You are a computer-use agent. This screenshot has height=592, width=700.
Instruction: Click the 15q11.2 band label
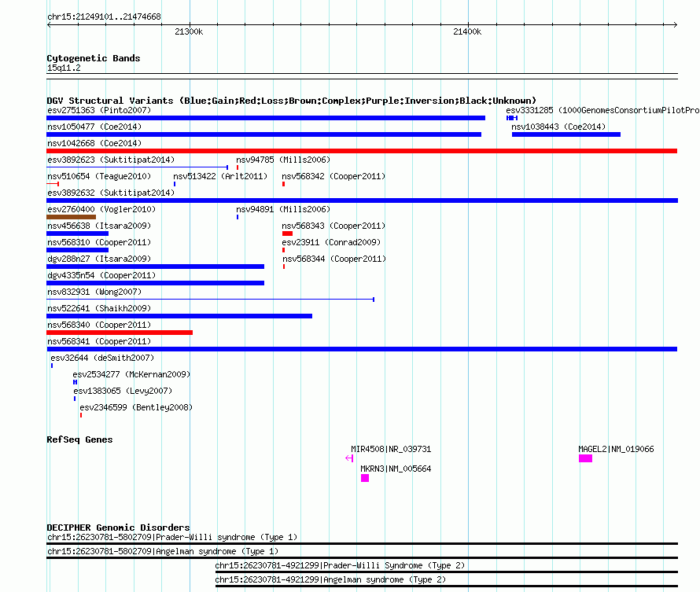(x=64, y=68)
